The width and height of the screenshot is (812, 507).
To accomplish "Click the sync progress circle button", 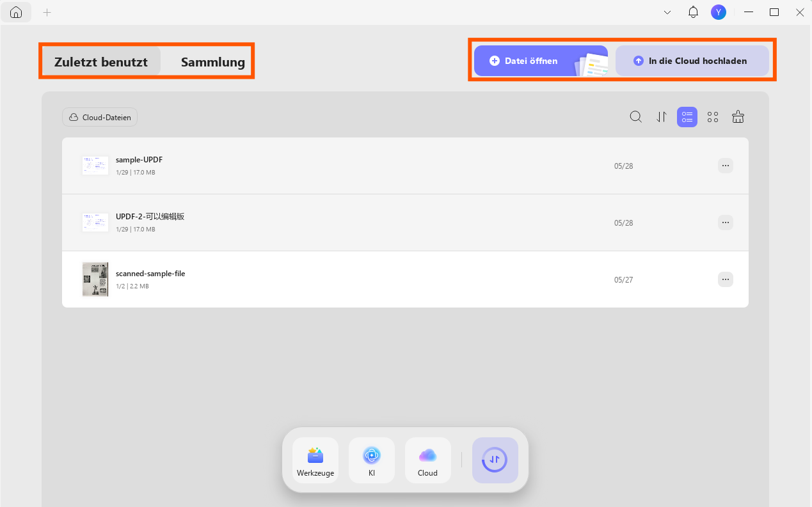I will coord(495,460).
